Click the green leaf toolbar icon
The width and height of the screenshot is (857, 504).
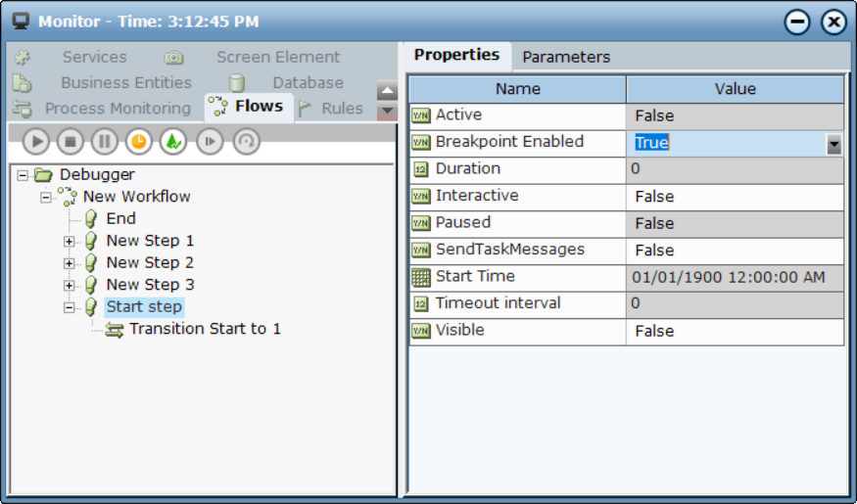173,142
